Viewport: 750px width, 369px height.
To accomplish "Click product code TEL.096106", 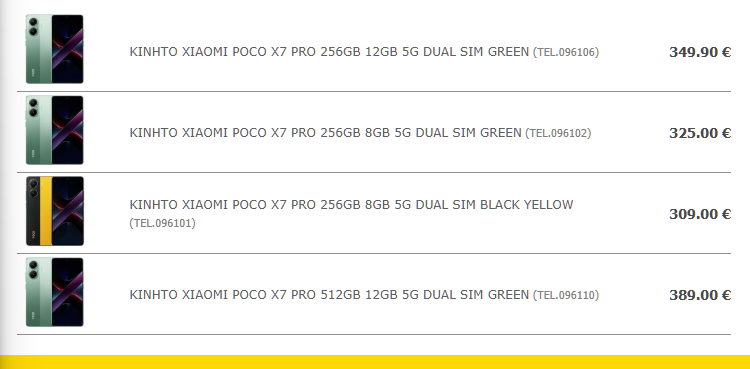I will point(566,52).
